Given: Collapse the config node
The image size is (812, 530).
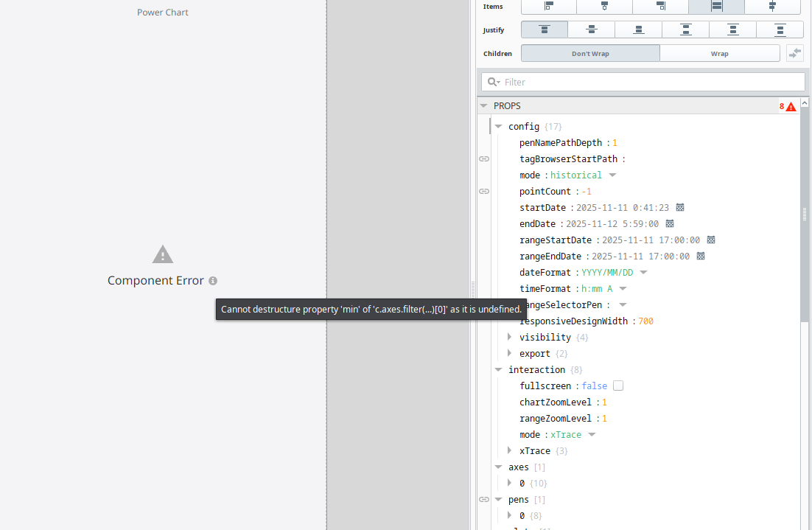Looking at the screenshot, I should click(x=498, y=126).
